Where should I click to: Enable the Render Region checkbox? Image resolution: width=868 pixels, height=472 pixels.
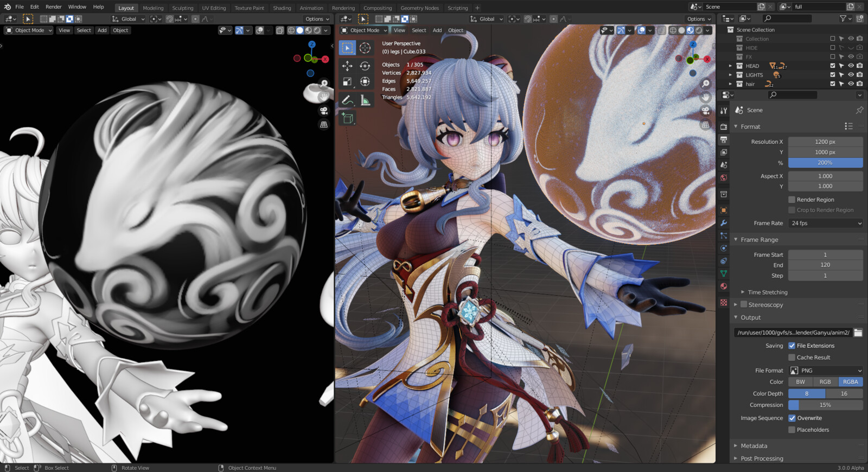[792, 200]
